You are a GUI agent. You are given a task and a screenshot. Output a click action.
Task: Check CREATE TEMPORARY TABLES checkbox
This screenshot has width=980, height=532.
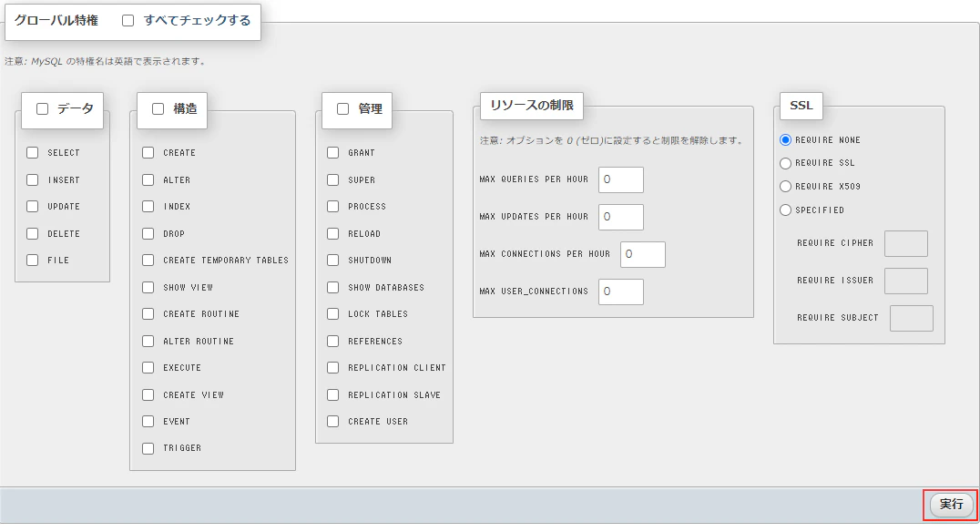(x=148, y=260)
